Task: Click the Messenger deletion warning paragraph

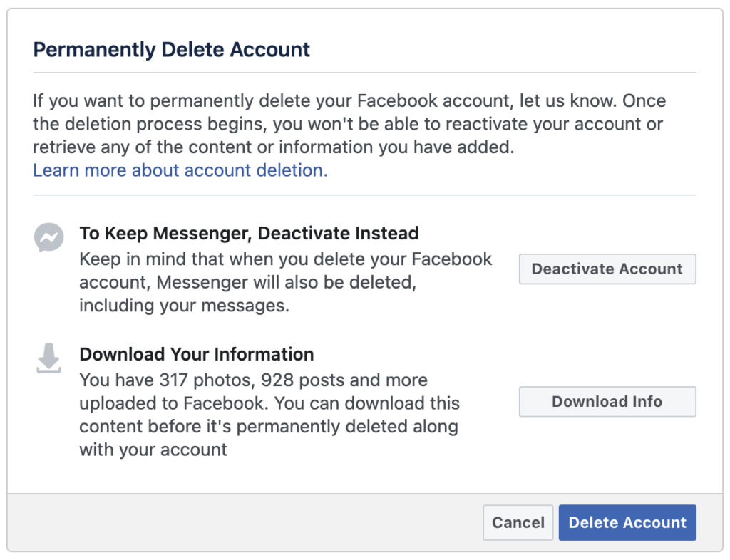Action: [285, 281]
